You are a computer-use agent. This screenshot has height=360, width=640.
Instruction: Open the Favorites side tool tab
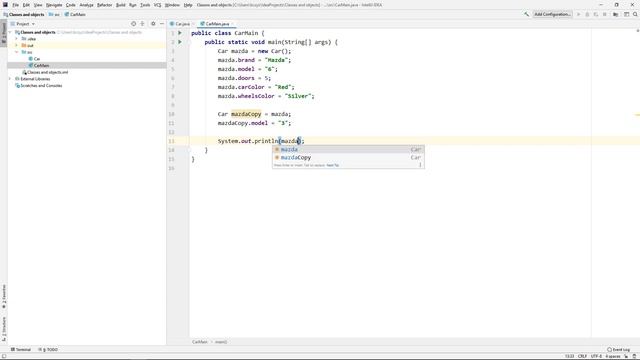tap(4, 296)
